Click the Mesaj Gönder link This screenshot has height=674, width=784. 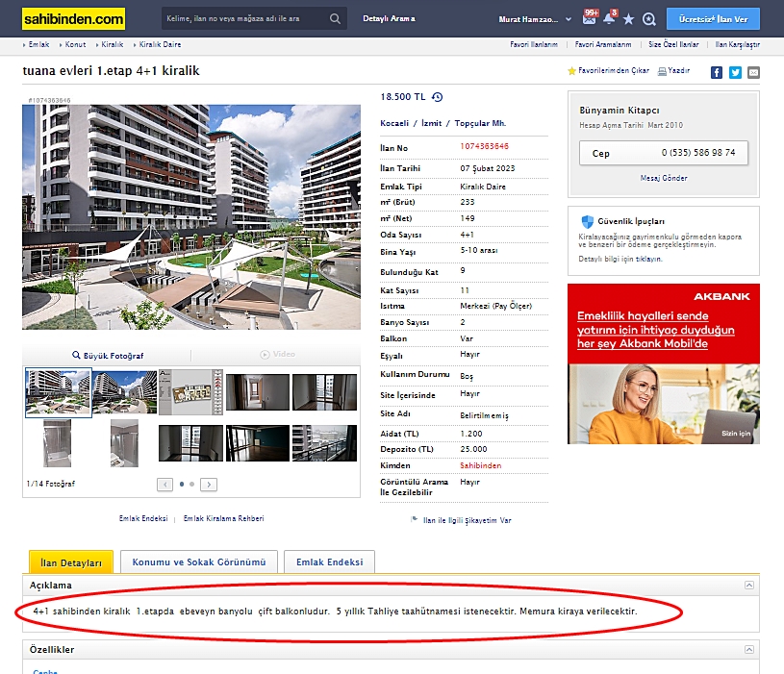click(664, 178)
